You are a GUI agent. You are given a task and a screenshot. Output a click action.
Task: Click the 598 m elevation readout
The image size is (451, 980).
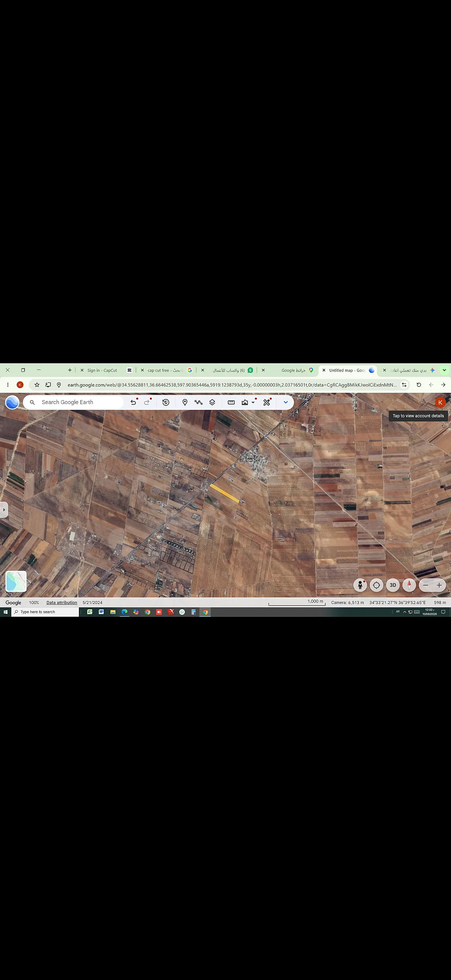point(440,603)
